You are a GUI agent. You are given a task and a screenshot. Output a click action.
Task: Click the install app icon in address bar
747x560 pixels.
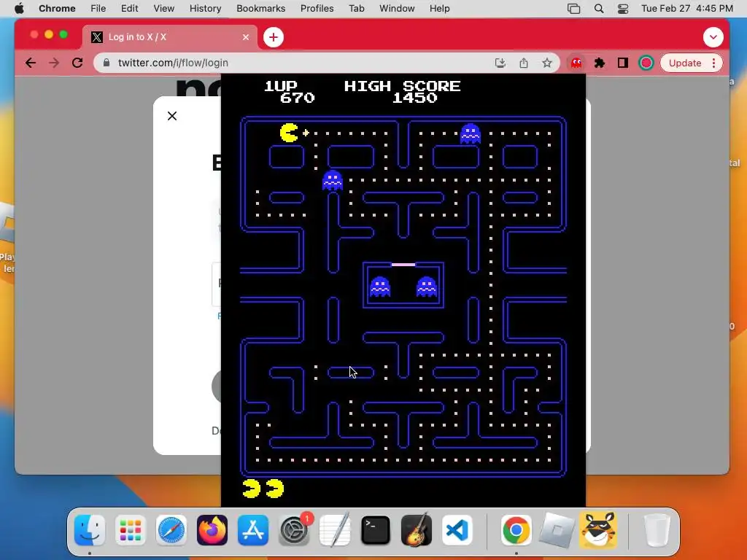pyautogui.click(x=500, y=63)
